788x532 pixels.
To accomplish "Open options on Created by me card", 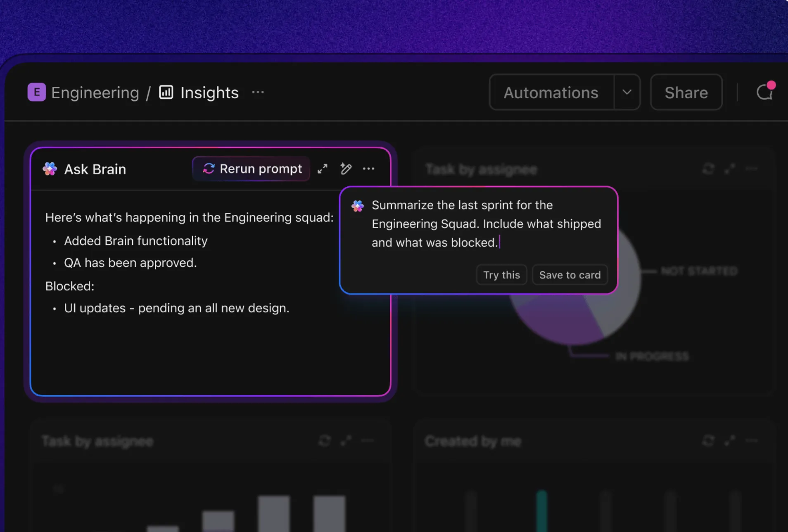I will point(752,441).
